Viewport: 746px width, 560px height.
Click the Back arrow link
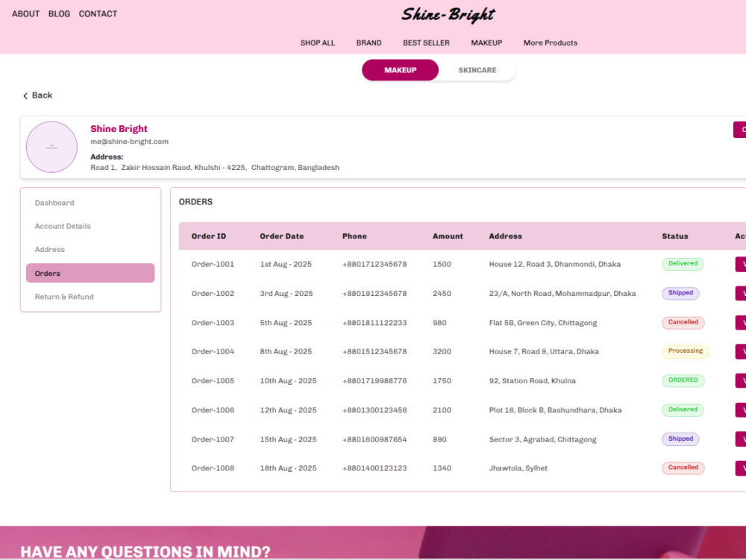[x=37, y=95]
